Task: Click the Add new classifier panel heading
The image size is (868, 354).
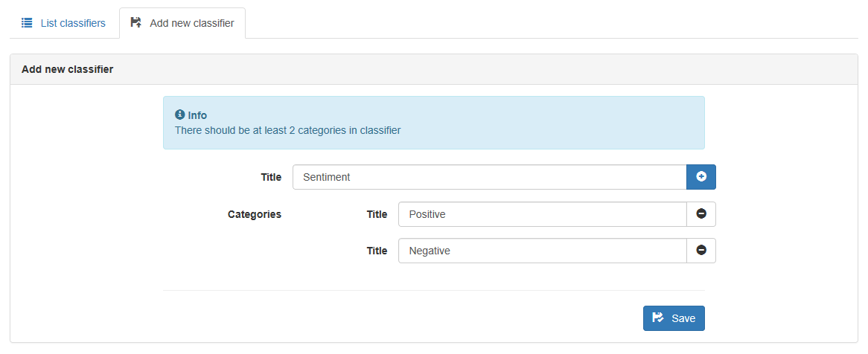Action: [x=68, y=70]
